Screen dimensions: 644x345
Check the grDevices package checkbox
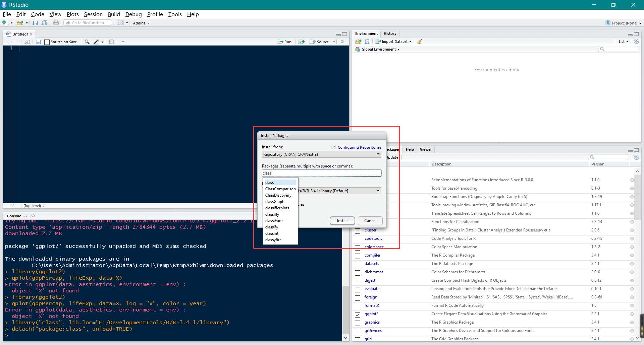click(358, 331)
